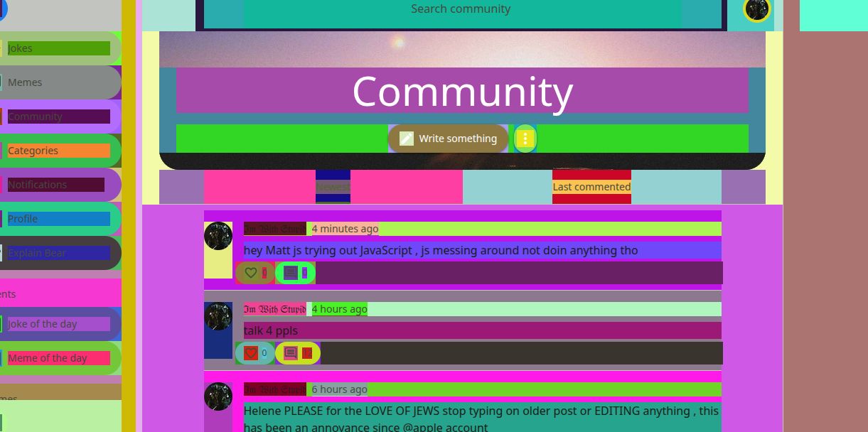Click author avatar on 'talk 4 ppls' post
868x432 pixels.
click(x=218, y=316)
